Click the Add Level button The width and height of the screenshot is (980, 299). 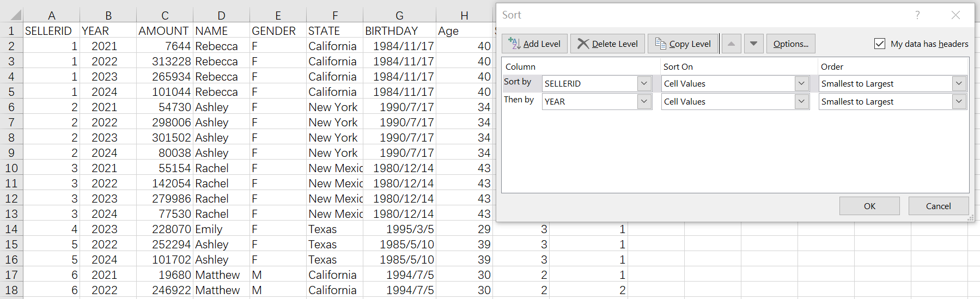534,44
